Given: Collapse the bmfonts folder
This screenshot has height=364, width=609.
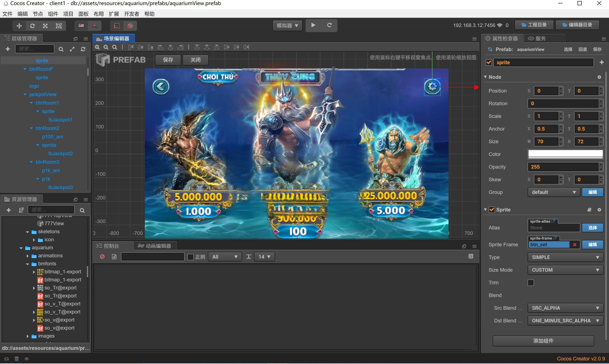Looking at the screenshot, I should (27, 264).
